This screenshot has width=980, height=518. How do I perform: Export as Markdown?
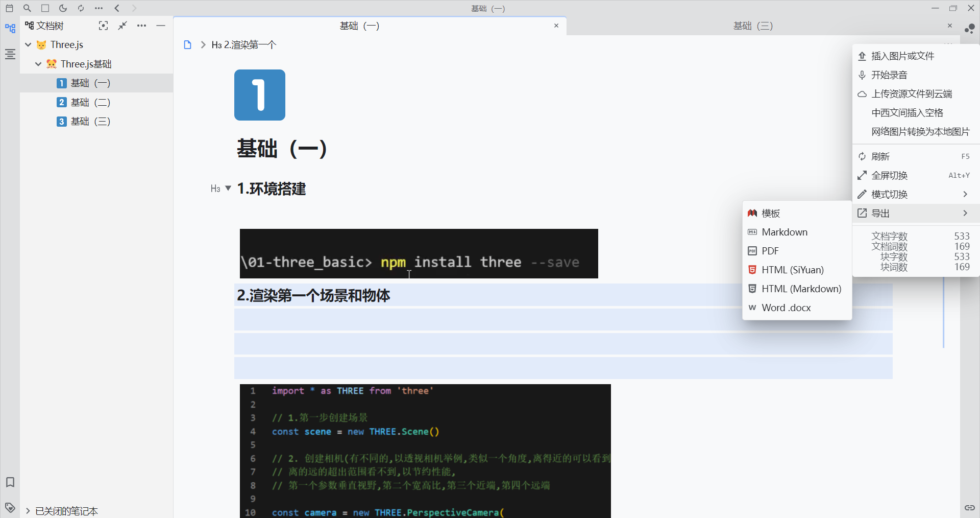797,232
